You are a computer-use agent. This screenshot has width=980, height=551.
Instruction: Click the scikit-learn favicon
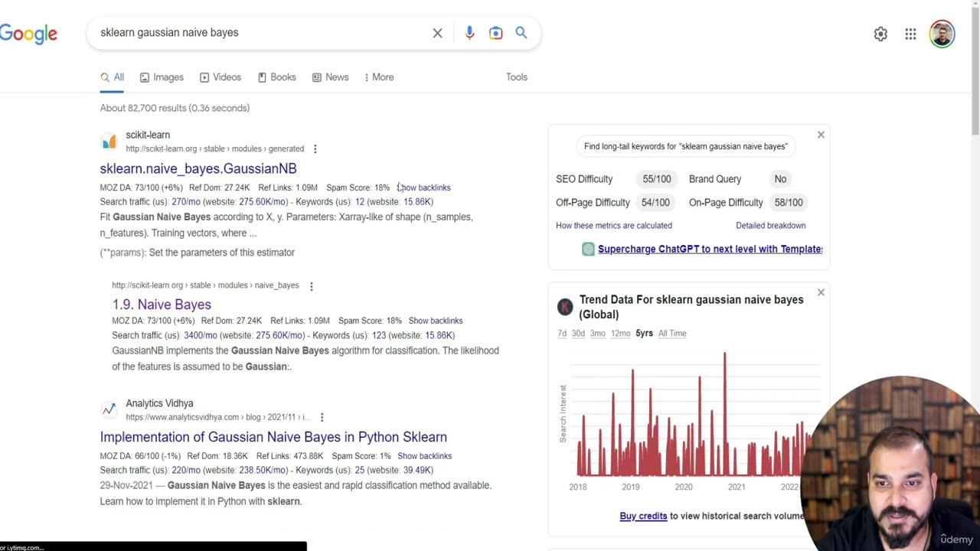click(x=109, y=142)
